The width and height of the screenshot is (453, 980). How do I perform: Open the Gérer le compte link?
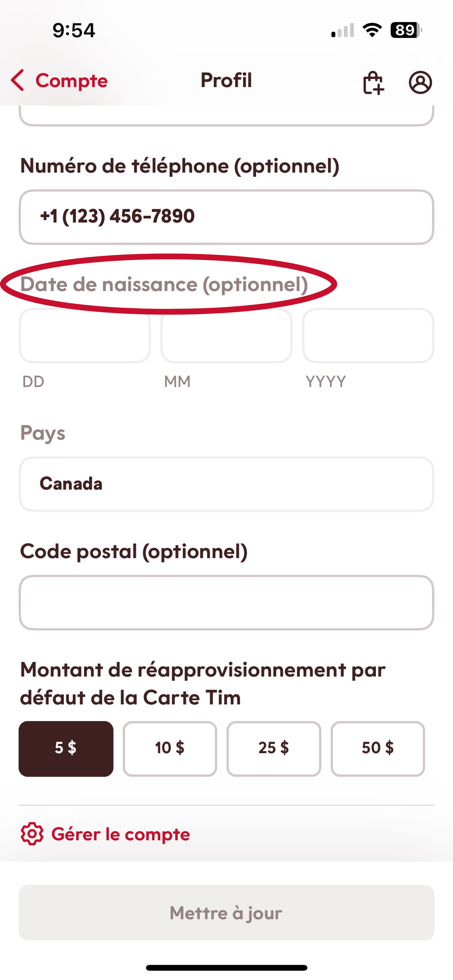[x=120, y=834]
